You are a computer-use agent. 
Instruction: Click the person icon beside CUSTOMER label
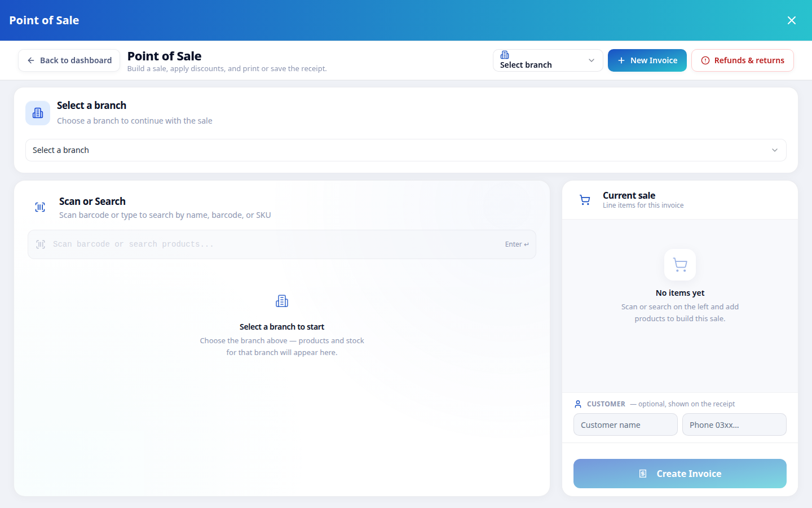(x=578, y=404)
